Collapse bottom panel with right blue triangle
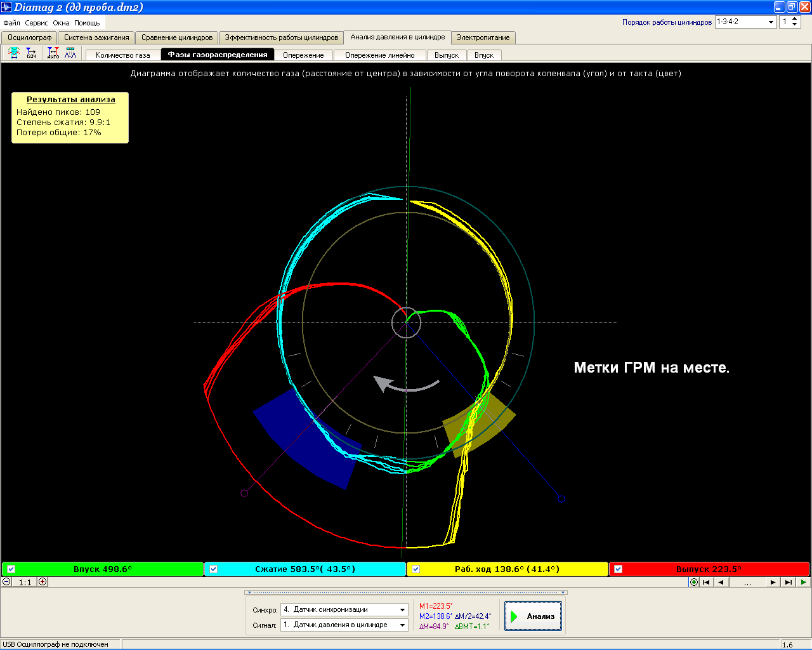 point(563,592)
